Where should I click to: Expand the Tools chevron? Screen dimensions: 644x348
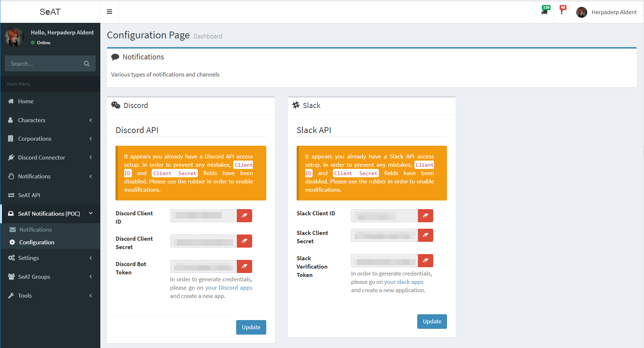[91, 295]
